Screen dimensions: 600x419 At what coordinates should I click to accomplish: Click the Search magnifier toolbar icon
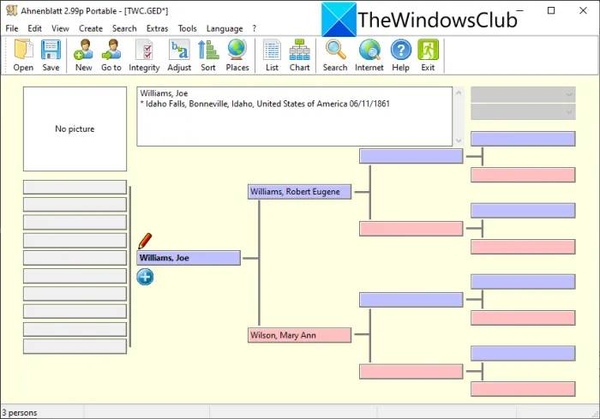click(x=335, y=50)
